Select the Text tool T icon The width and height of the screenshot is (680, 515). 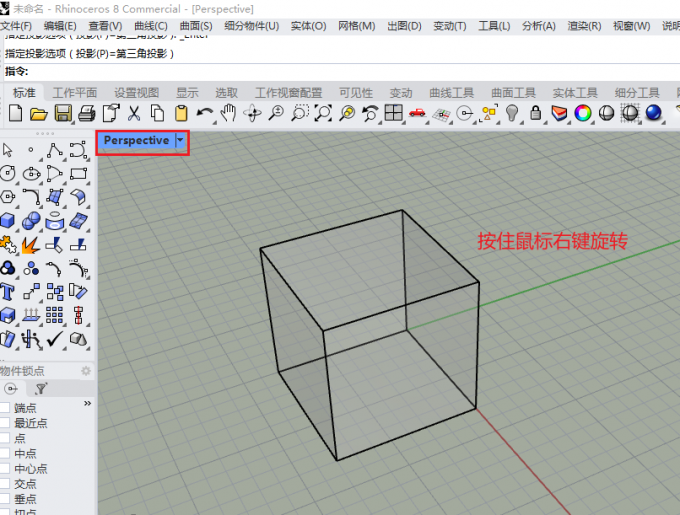tap(7, 292)
